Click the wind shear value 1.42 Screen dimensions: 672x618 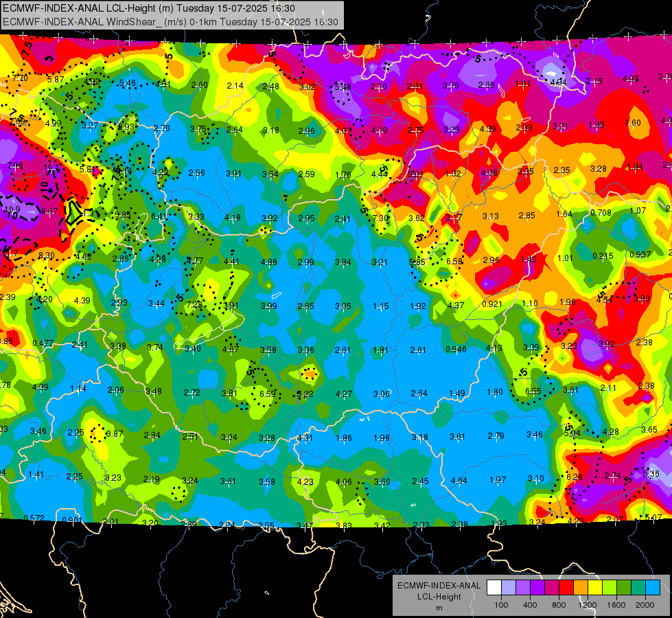pos(529,260)
